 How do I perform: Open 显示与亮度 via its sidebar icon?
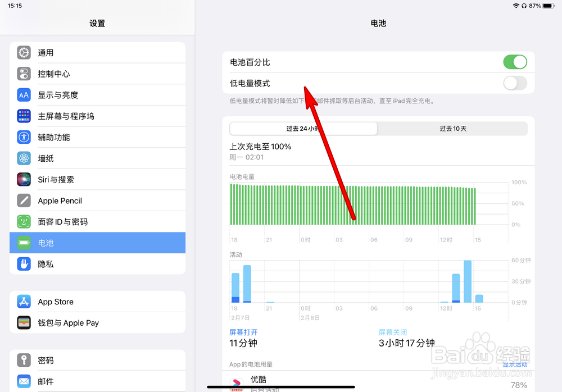[24, 94]
